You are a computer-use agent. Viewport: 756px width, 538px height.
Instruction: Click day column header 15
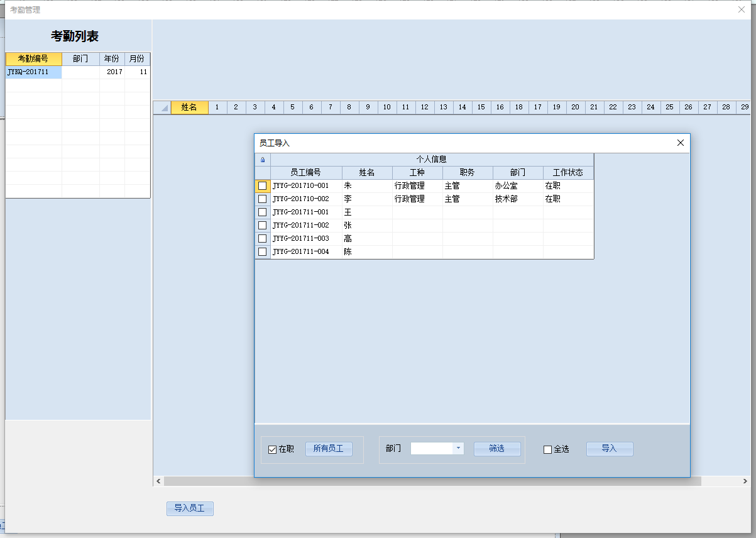[481, 107]
